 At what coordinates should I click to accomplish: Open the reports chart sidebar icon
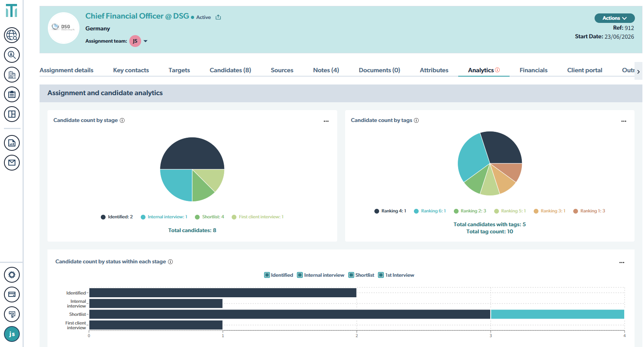tap(12, 143)
